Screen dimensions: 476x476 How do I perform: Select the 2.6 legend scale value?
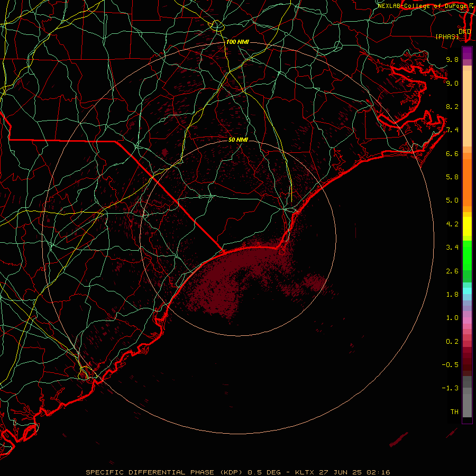452,271
